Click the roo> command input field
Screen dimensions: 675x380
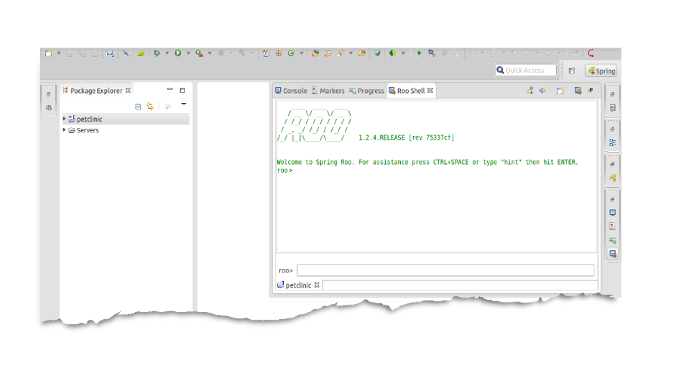[446, 270]
